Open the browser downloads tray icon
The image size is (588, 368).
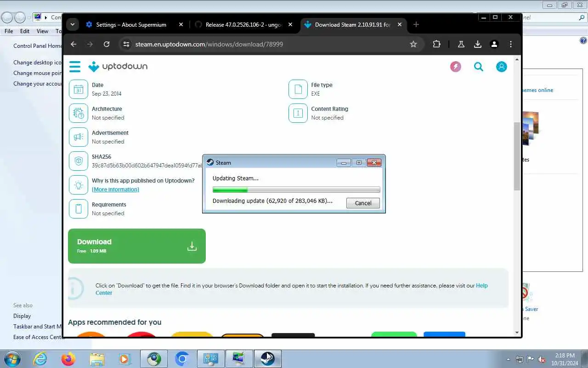pyautogui.click(x=478, y=44)
